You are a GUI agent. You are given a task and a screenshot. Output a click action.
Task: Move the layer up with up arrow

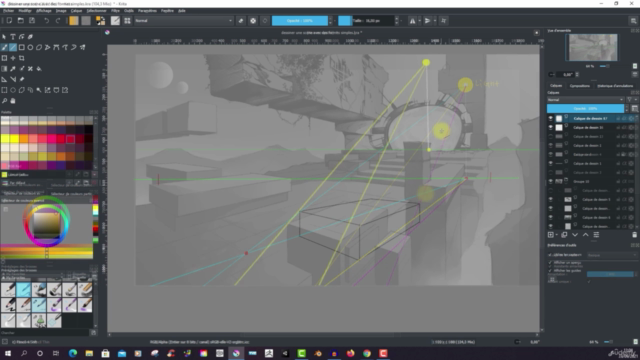585,235
